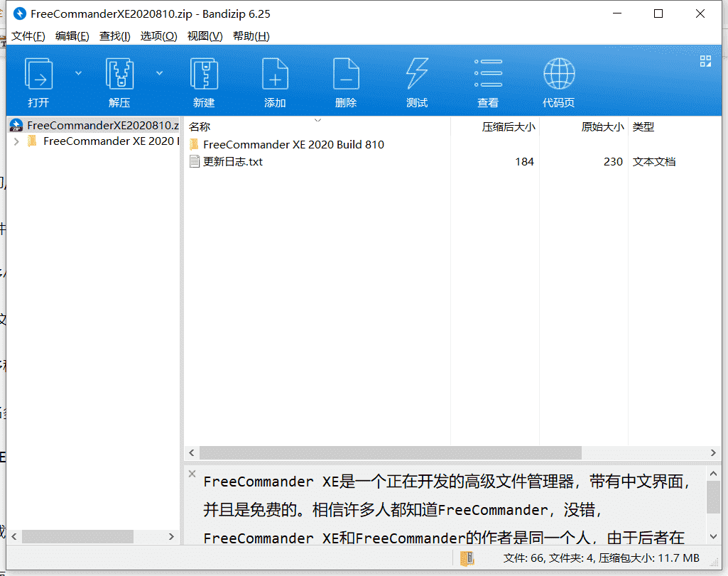Open the 查找(I) menu
This screenshot has width=728, height=576.
click(x=114, y=36)
